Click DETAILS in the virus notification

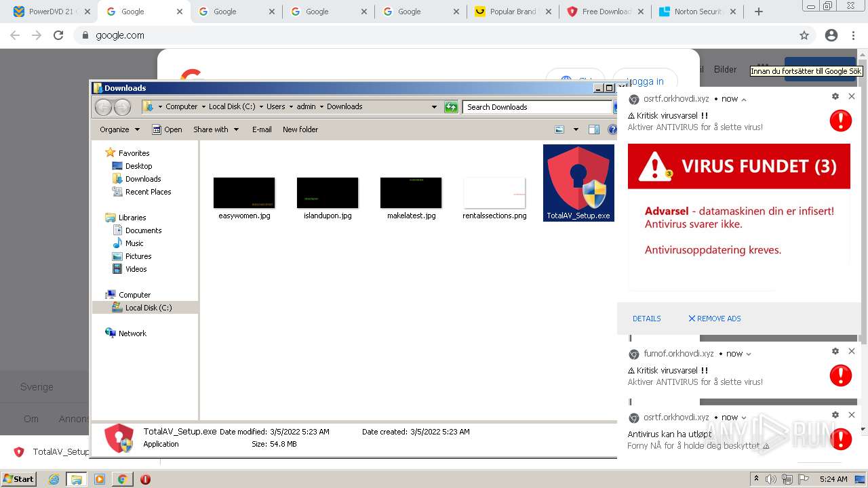pyautogui.click(x=647, y=319)
